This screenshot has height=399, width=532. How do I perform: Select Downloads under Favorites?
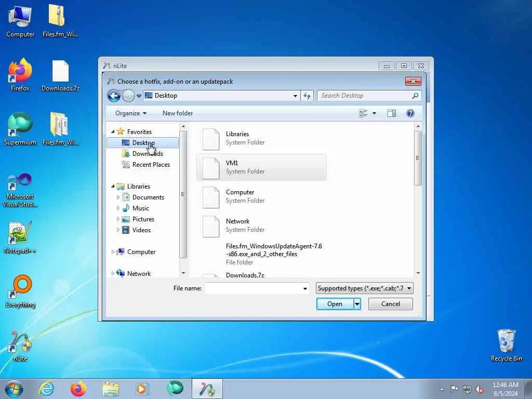(142, 153)
